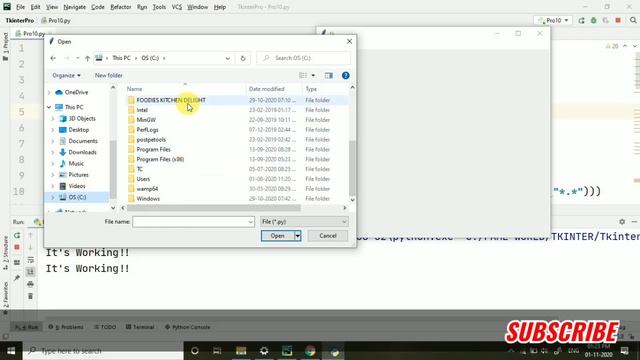Toggle the preview pane icon
The width and height of the screenshot is (640, 360).
(x=329, y=76)
